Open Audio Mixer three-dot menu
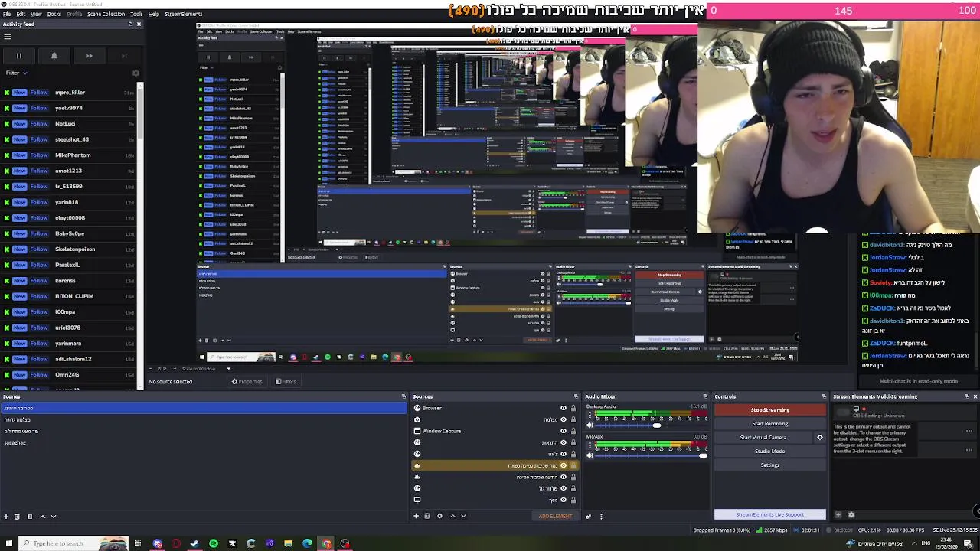Image resolution: width=980 pixels, height=551 pixels. point(601,516)
